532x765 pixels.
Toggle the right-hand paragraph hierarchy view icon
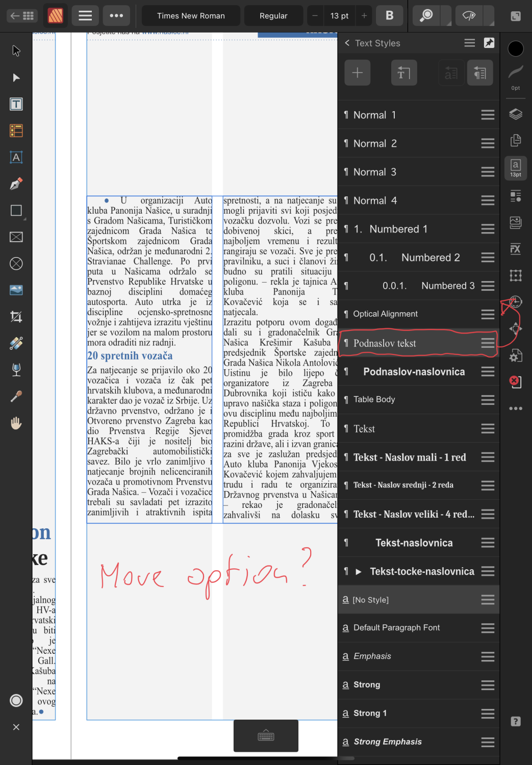(480, 73)
